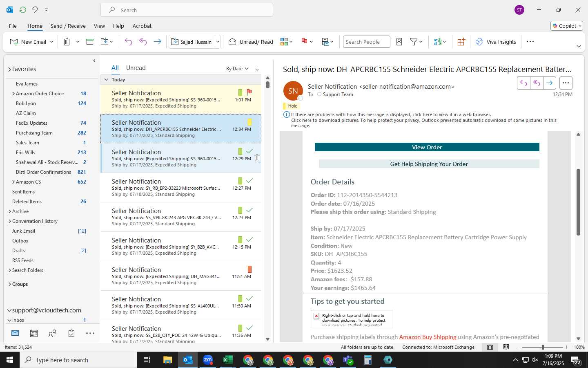The width and height of the screenshot is (588, 368).
Task: Delete the 12:29 PM message via trash icon
Action: (257, 158)
